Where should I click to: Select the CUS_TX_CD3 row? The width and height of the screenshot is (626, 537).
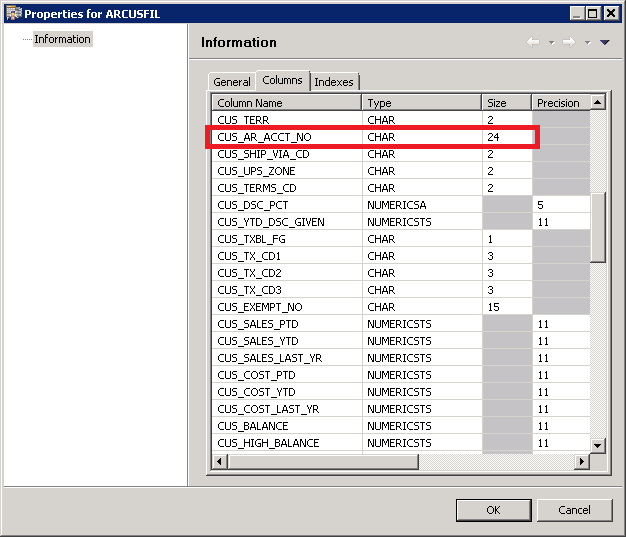pos(401,290)
